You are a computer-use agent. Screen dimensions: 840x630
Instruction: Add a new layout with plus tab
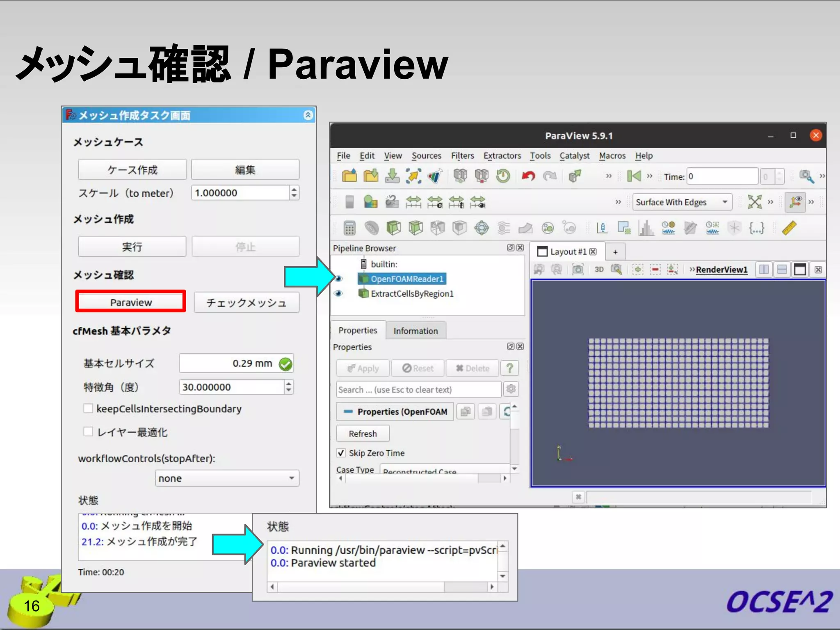pos(615,252)
